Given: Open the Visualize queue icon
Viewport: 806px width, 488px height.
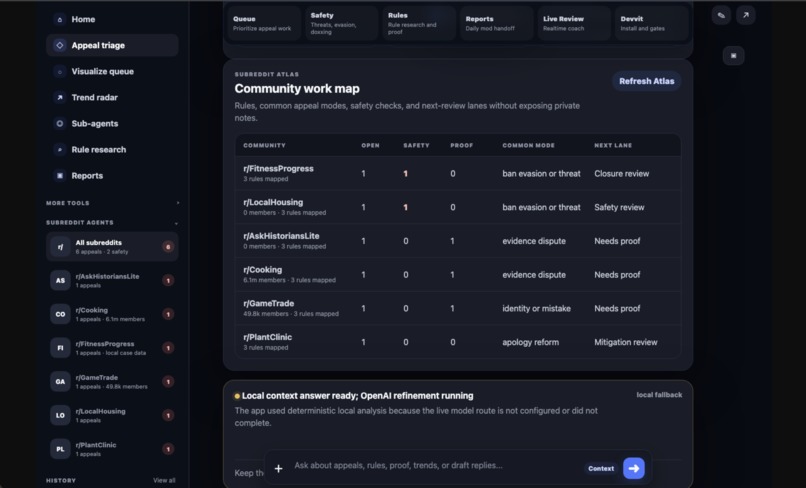Looking at the screenshot, I should click(x=60, y=71).
